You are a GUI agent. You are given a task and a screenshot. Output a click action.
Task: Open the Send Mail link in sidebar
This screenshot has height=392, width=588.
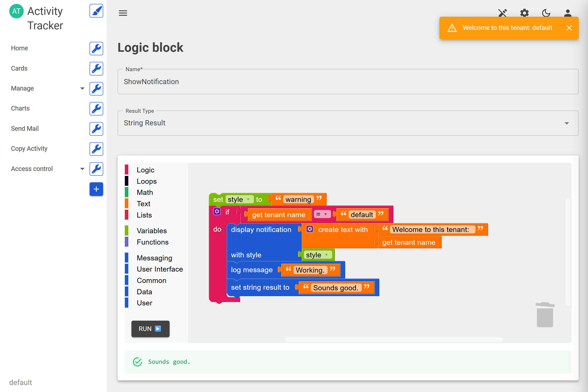tap(25, 128)
